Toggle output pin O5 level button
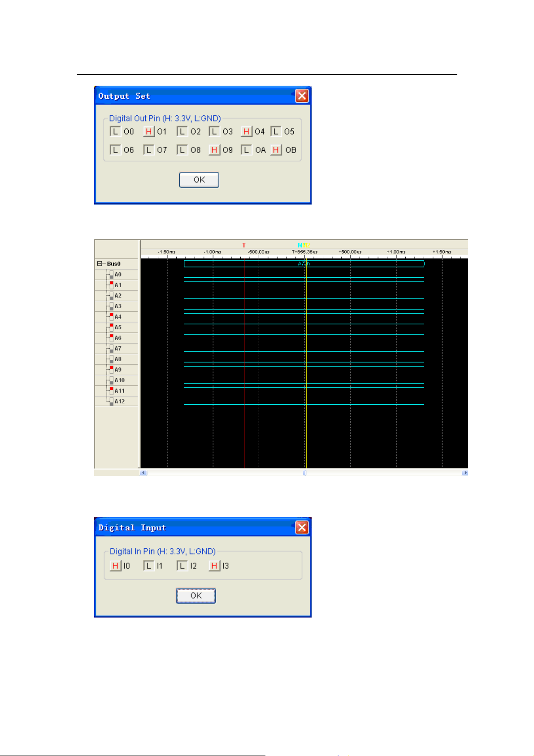The image size is (534, 756). 276,131
